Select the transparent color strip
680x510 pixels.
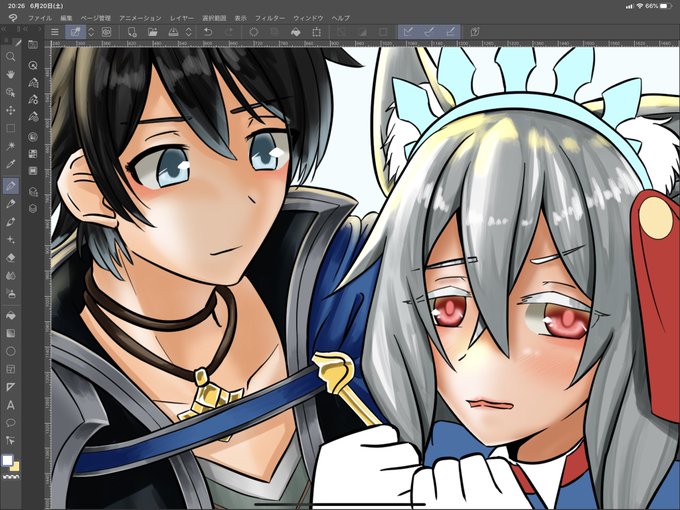pyautogui.click(x=11, y=477)
